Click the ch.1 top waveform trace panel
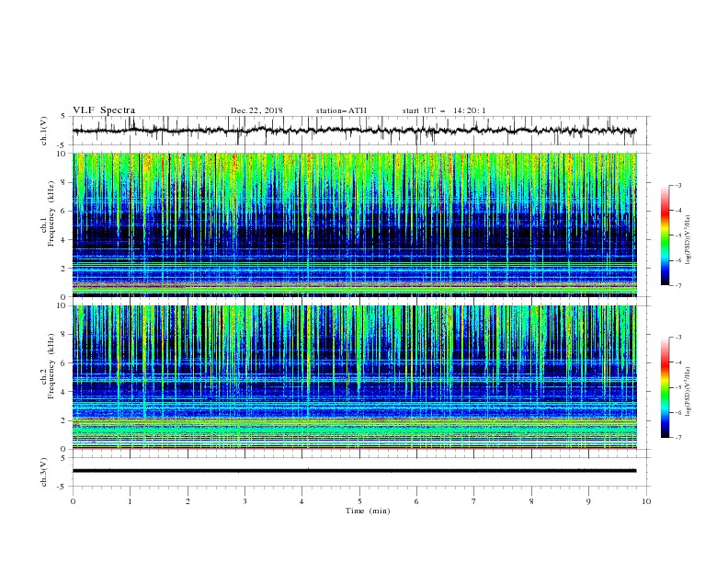The width and height of the screenshot is (728, 563). click(361, 131)
